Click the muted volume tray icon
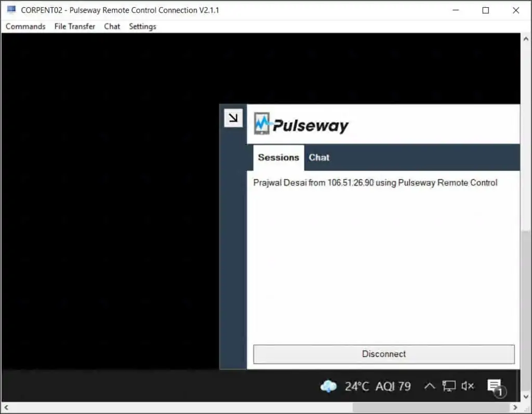Image resolution: width=532 pixels, height=414 pixels. (x=468, y=386)
